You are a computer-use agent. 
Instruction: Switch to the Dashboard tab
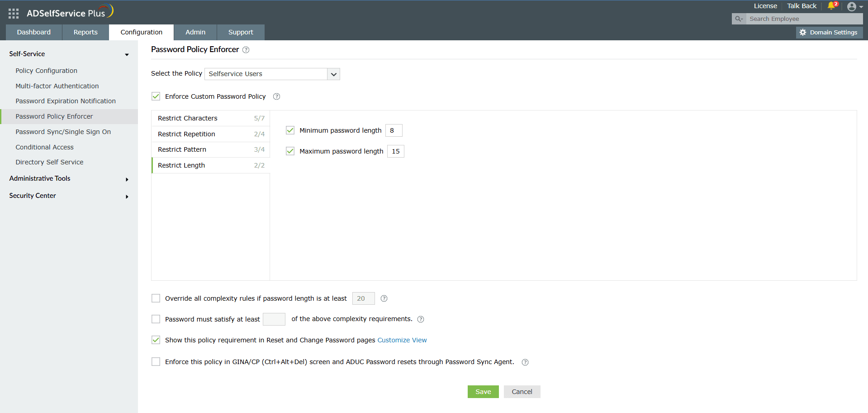[34, 32]
